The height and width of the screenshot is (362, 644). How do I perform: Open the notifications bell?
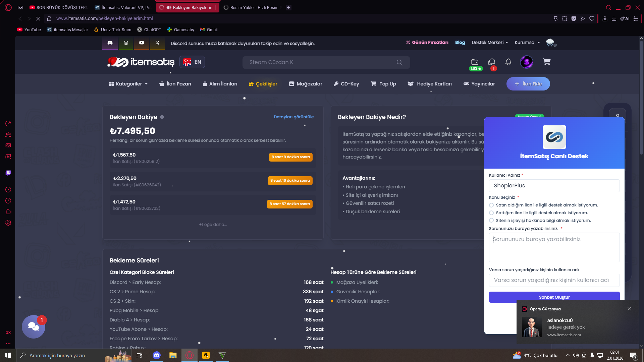508,62
